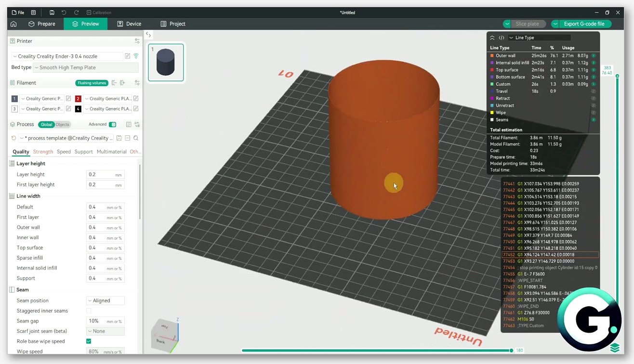The width and height of the screenshot is (634, 364).
Task: Open Slice plate dropdown arrow
Action: click(507, 24)
